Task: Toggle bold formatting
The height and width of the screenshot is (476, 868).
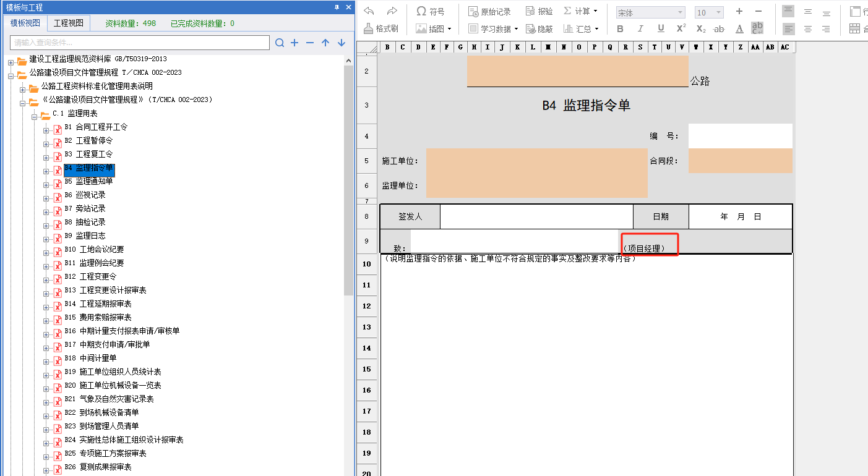Action: click(621, 28)
